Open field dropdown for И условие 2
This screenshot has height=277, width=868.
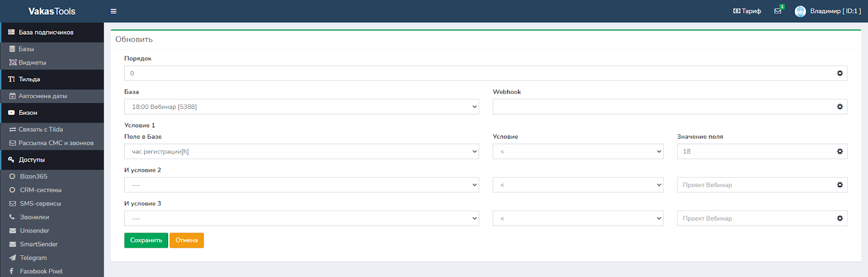tap(301, 185)
